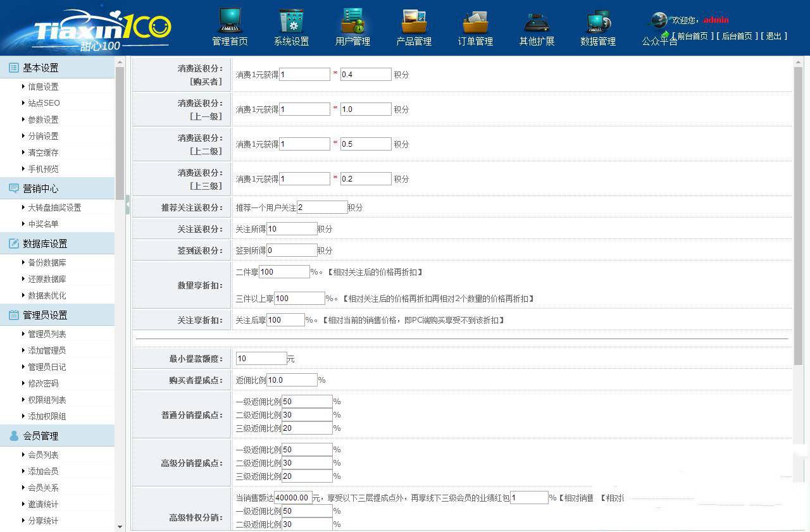
Task: Click the 关注送积分 points input field
Action: tap(292, 229)
